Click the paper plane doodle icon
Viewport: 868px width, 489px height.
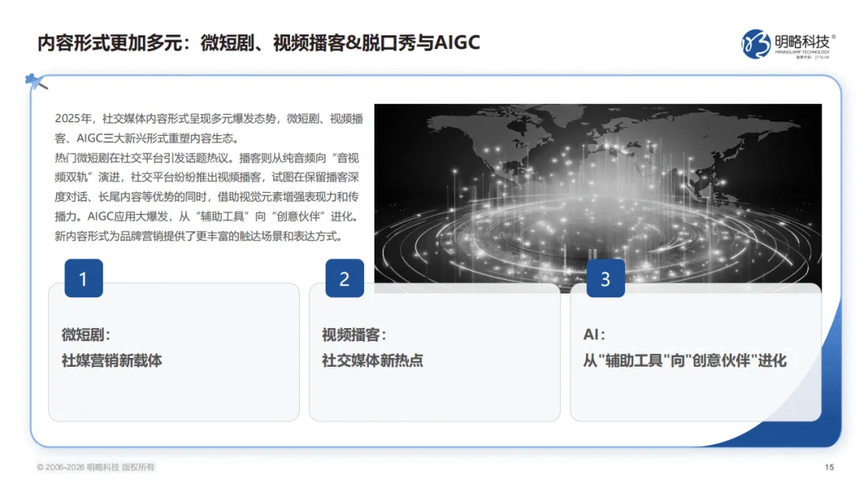[31, 80]
